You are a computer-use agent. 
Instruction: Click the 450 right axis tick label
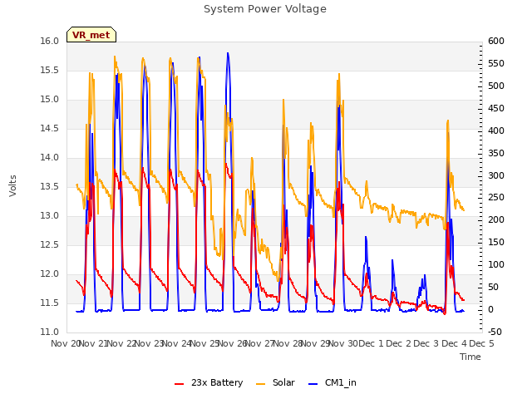[496, 108]
